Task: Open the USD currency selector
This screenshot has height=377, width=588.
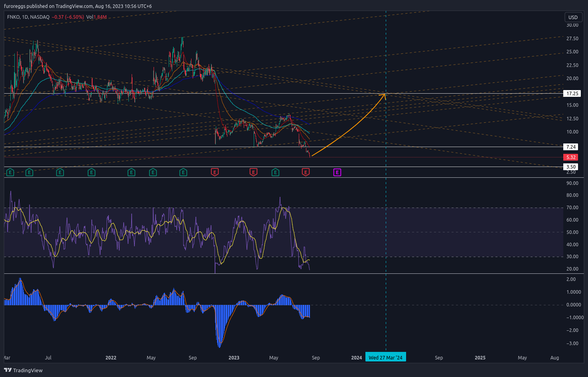Action: 573,17
